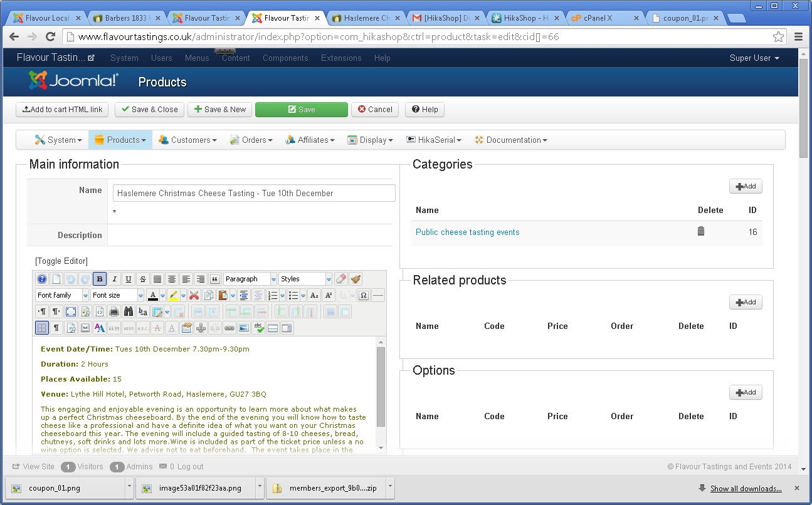812x505 pixels.
Task: Insert an anchor in the description
Action: 201,328
